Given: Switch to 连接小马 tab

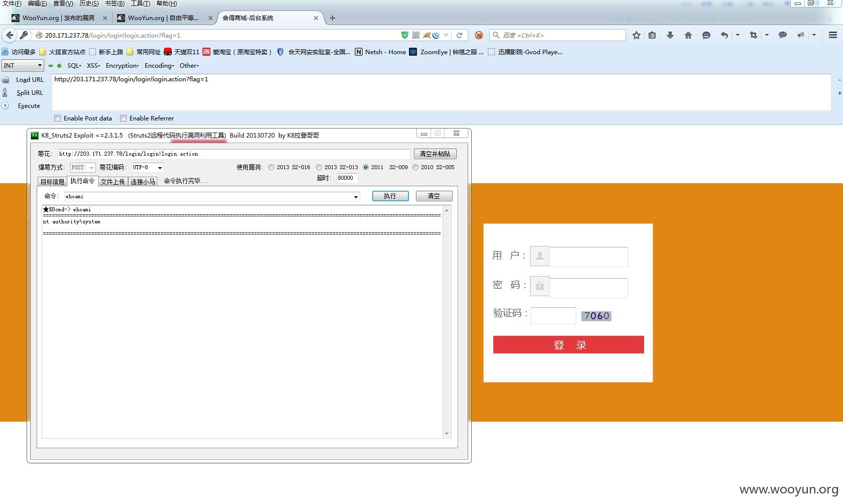Looking at the screenshot, I should (x=143, y=182).
